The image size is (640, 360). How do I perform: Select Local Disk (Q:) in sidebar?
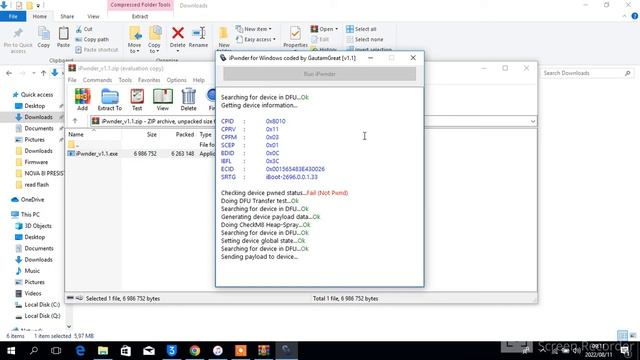[x=38, y=316]
